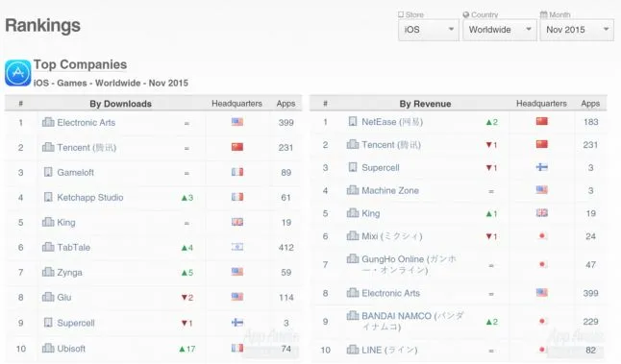
Task: Click the building icon next to Mixi
Action: pos(353,236)
